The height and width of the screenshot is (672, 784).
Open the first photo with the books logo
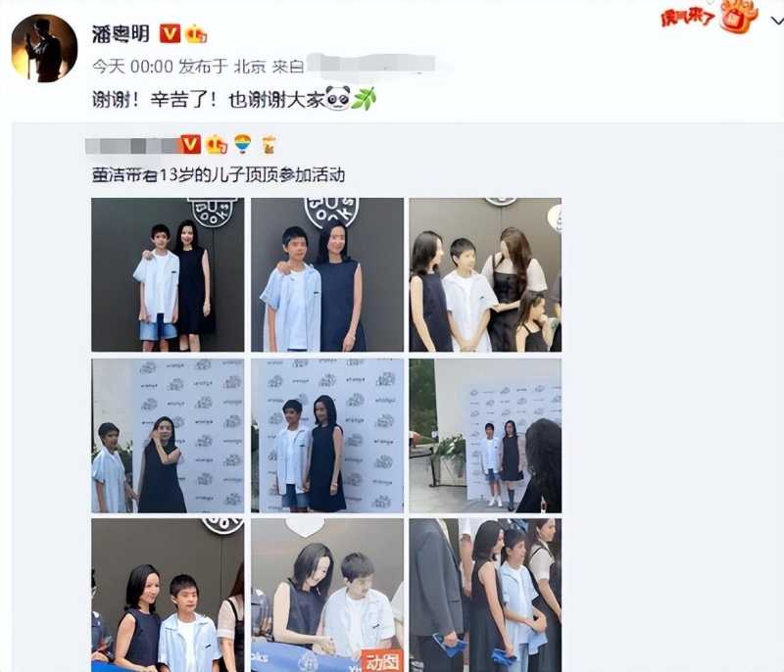coord(168,275)
